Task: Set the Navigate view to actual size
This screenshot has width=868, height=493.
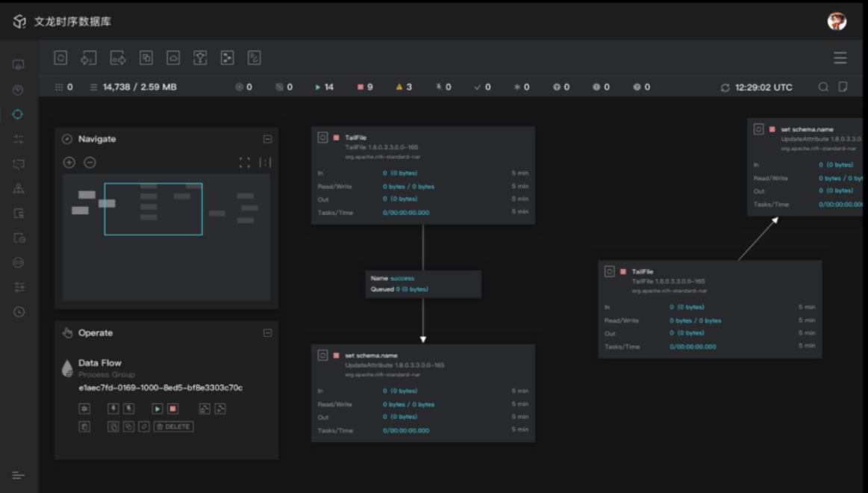Action: pyautogui.click(x=265, y=162)
